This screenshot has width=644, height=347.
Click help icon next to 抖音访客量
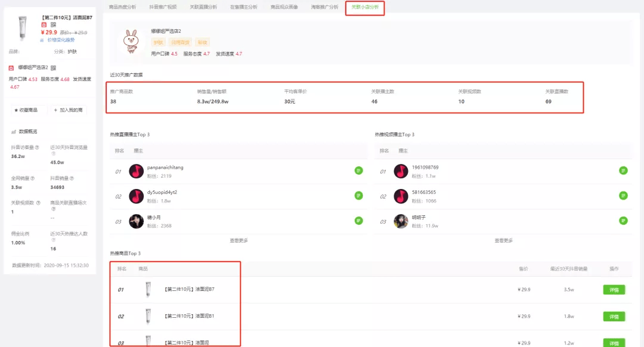tap(37, 147)
